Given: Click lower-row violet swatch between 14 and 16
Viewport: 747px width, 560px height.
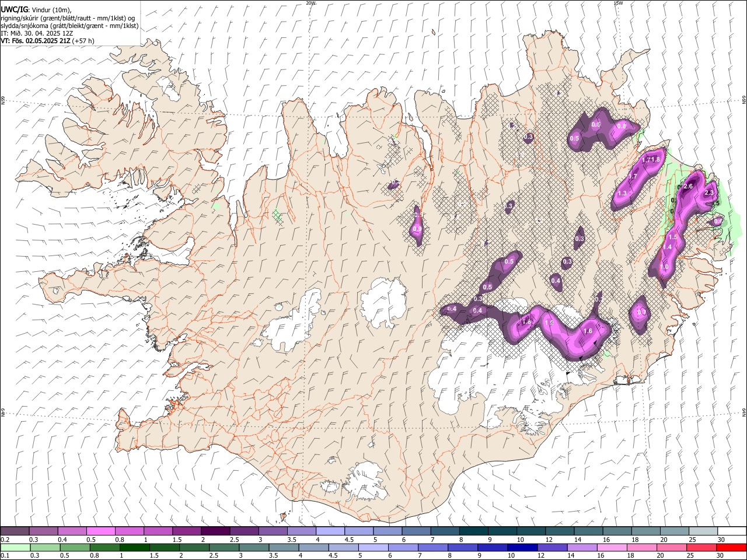Looking at the screenshot, I should click(582, 547).
